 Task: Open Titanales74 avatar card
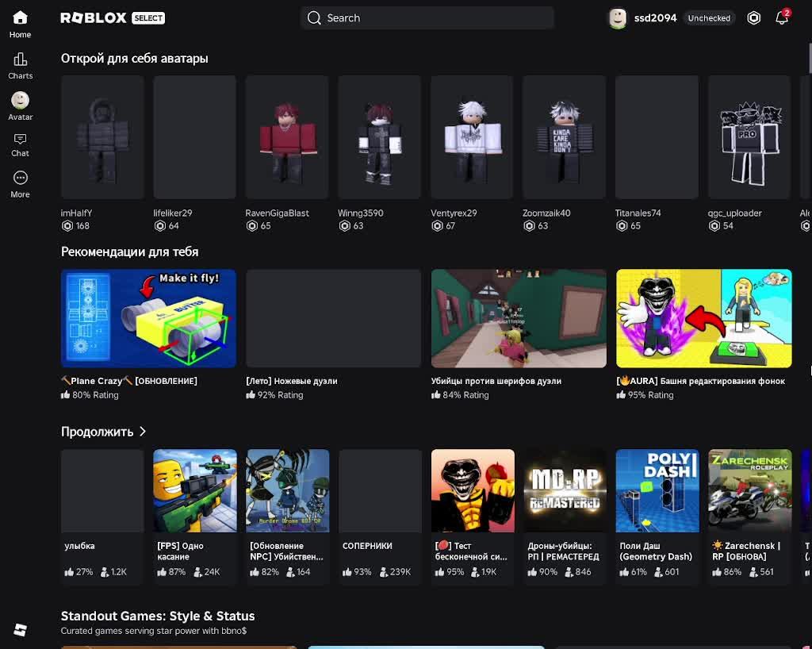pos(657,137)
